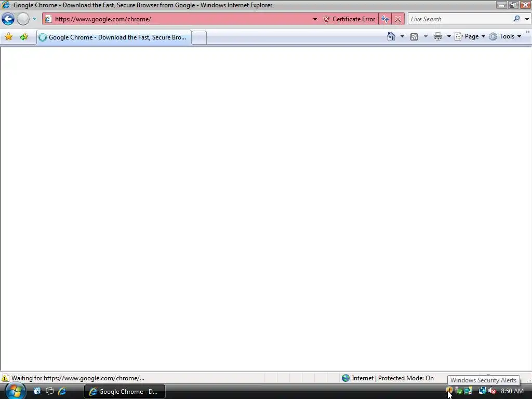The height and width of the screenshot is (399, 532).
Task: Select the Google Chrome download page tab
Action: (114, 37)
